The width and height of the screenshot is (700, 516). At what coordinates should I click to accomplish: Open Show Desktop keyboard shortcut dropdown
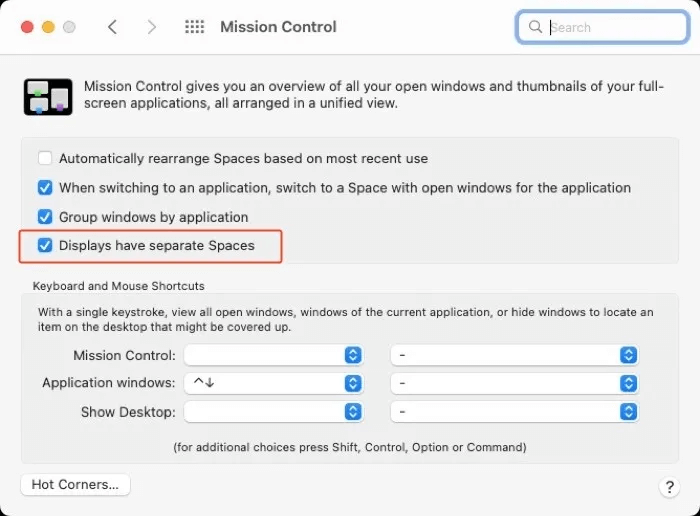274,412
